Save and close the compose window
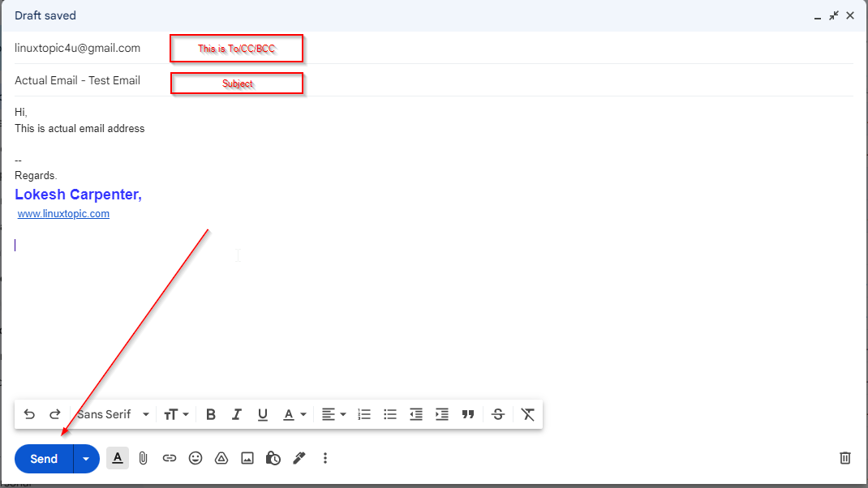Screen dimensions: 868x488 (x=850, y=16)
